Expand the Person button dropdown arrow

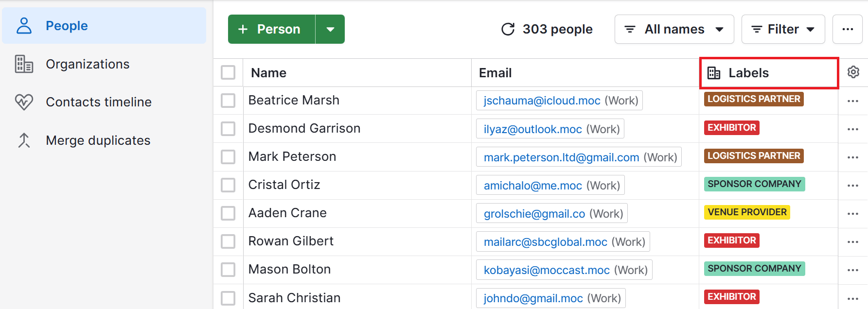(x=330, y=29)
